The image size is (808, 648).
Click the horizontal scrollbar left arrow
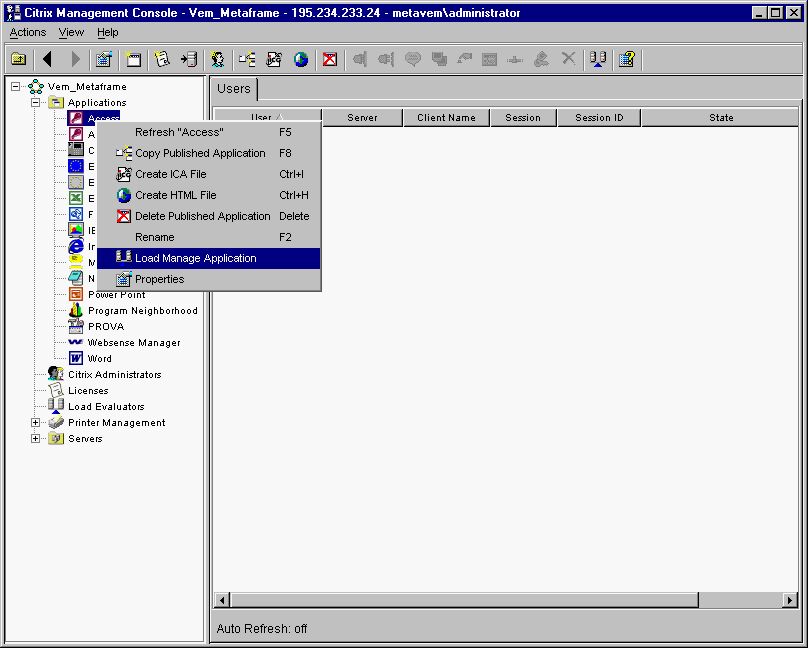tap(222, 600)
